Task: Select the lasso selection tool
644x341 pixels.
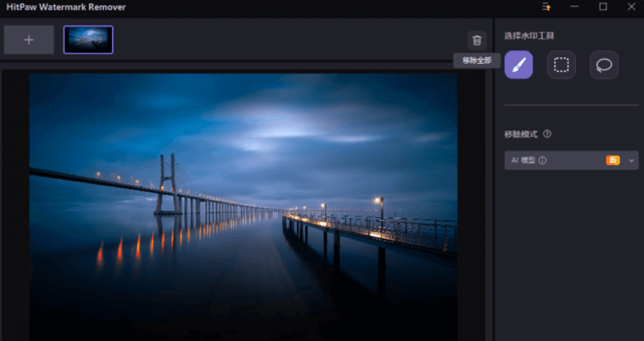Action: pos(604,65)
